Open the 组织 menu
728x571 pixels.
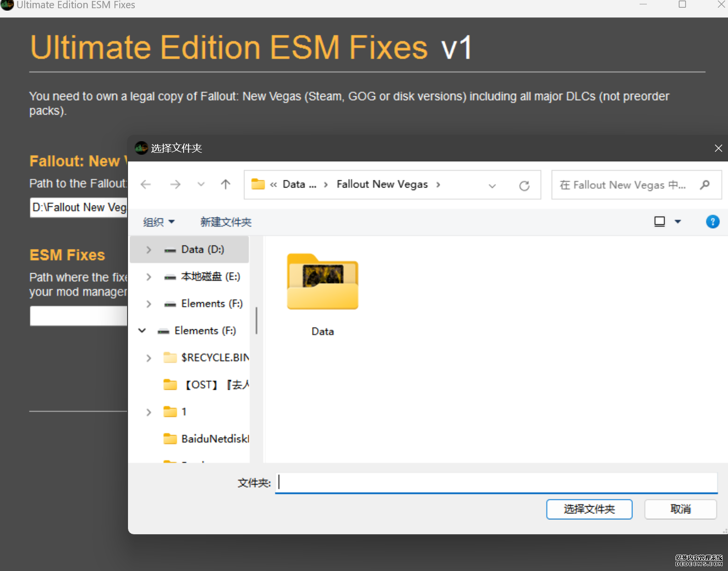pyautogui.click(x=158, y=222)
